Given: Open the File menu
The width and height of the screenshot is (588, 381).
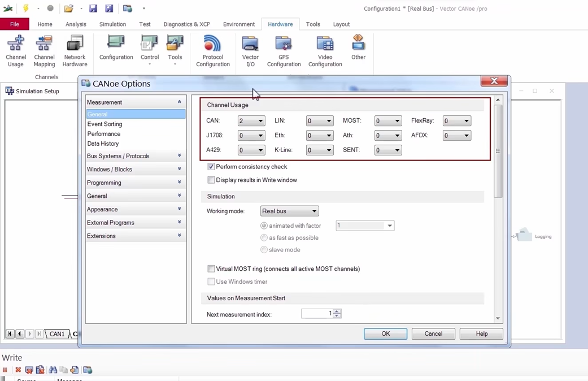Looking at the screenshot, I should tap(15, 24).
